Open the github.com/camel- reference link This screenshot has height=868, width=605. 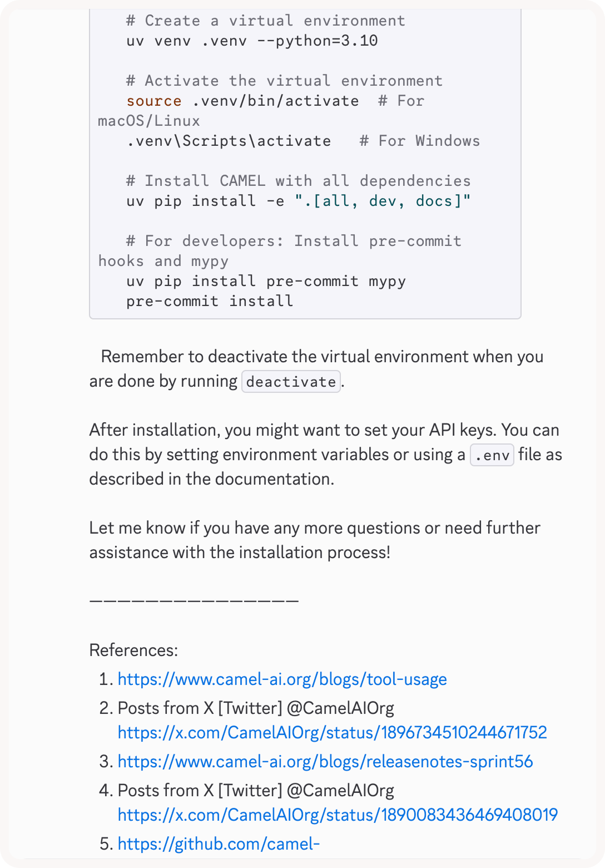[x=219, y=844]
